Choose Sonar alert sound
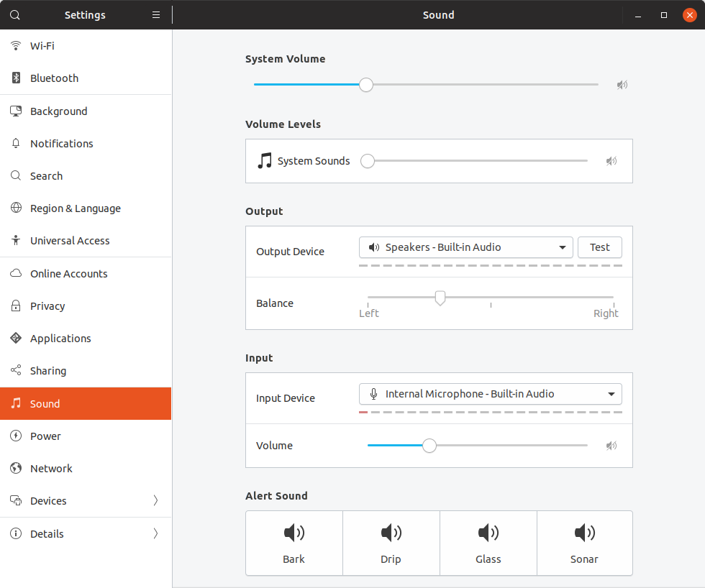The height and width of the screenshot is (588, 705). [x=584, y=543]
